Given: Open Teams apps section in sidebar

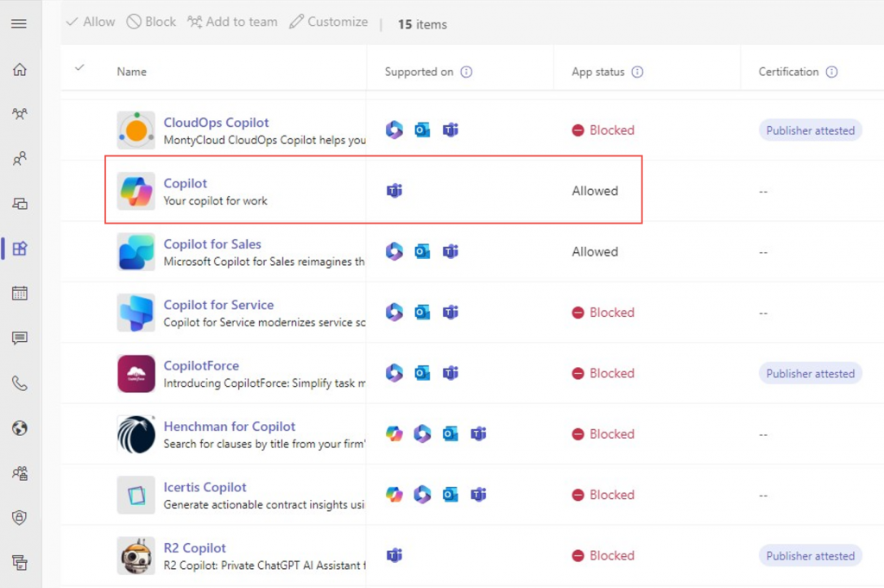Looking at the screenshot, I should click(x=20, y=248).
